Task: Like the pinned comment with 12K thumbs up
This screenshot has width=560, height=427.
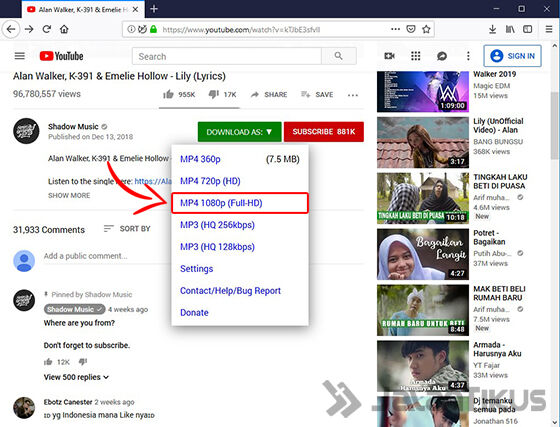Action: point(48,362)
